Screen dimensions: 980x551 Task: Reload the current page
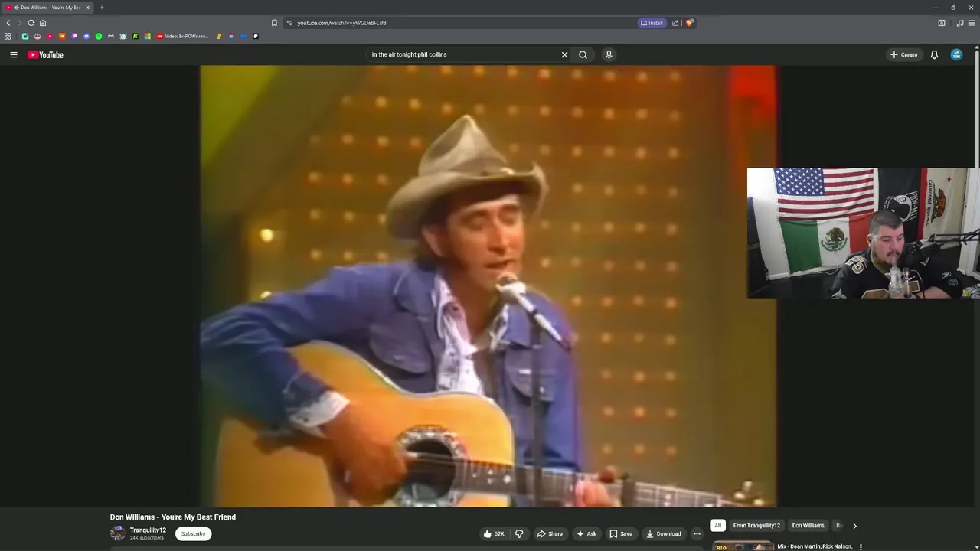31,23
